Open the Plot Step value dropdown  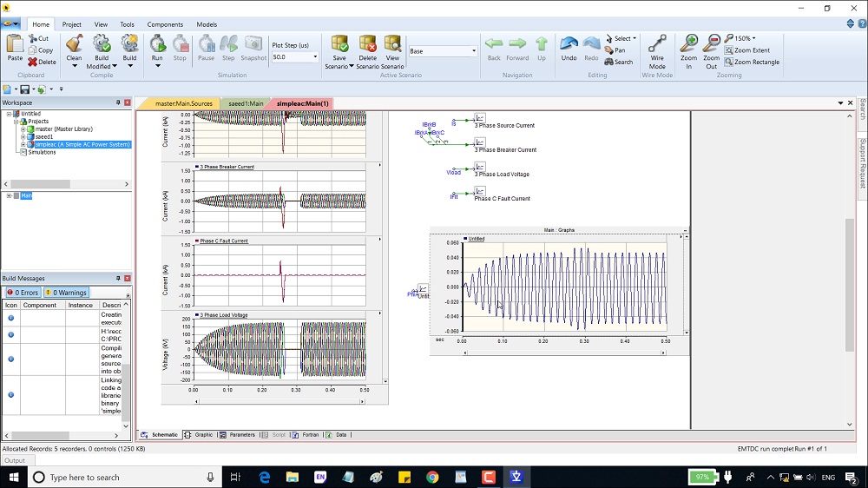pos(316,57)
